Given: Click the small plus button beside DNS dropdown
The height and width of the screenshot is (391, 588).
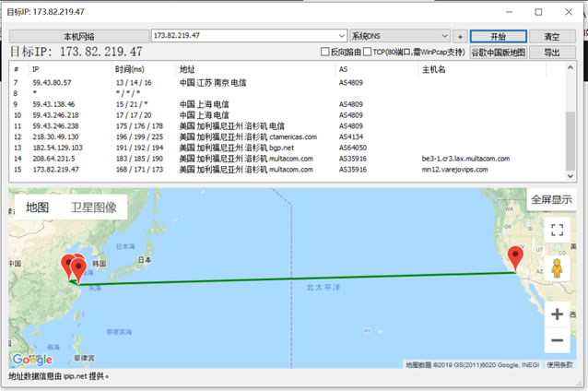Looking at the screenshot, I should [x=460, y=36].
